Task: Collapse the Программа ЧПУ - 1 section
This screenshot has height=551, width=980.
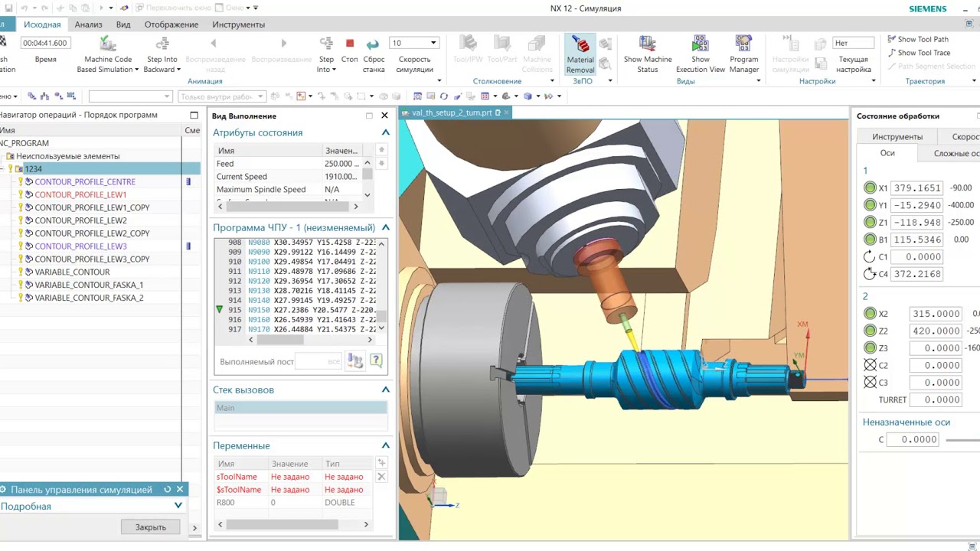Action: point(385,227)
